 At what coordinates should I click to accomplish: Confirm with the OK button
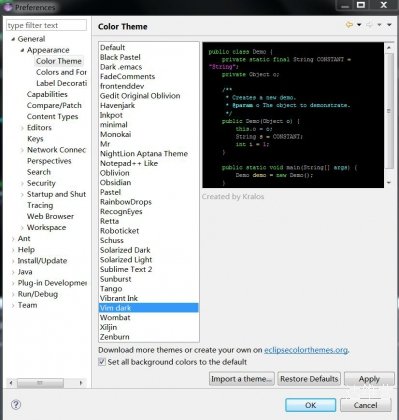(x=310, y=405)
